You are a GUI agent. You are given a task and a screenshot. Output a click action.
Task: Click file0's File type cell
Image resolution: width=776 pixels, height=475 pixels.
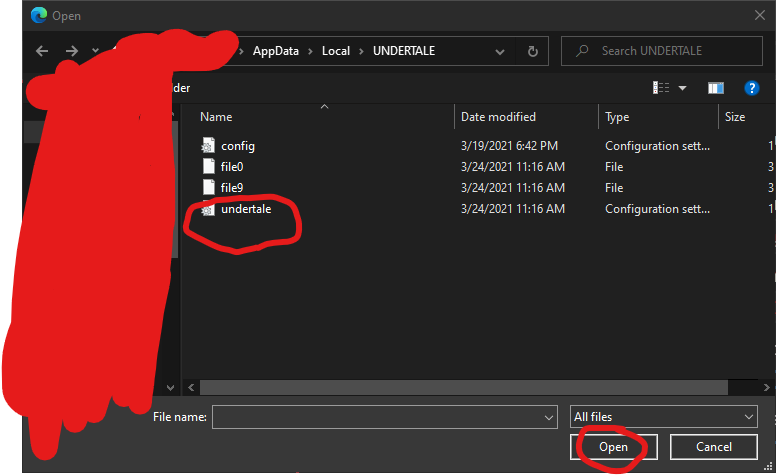(614, 167)
